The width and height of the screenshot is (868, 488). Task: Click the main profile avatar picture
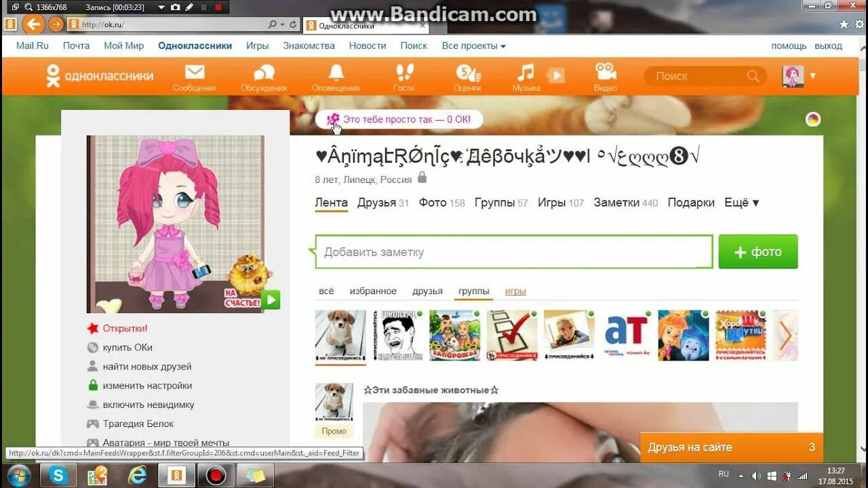point(175,224)
